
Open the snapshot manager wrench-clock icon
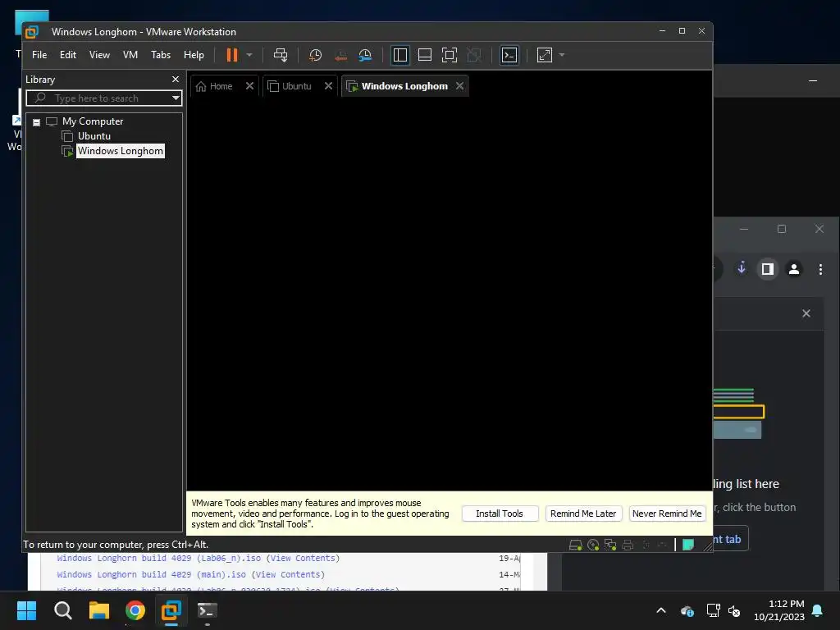click(365, 55)
